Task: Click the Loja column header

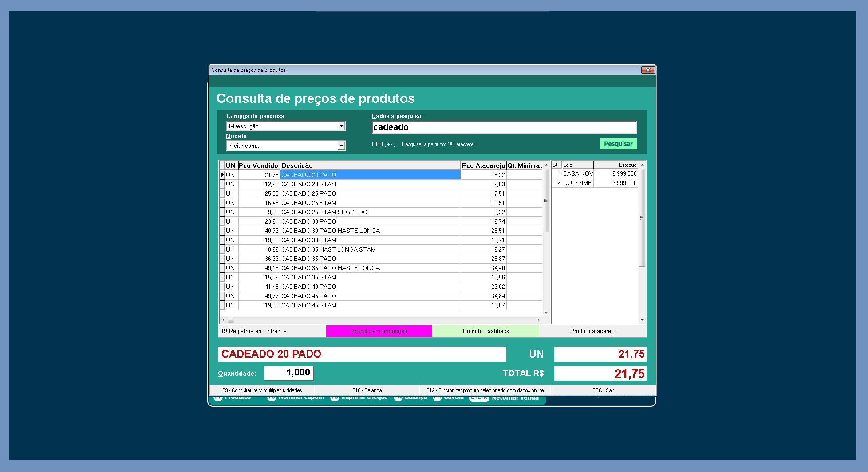Action: coord(577,165)
